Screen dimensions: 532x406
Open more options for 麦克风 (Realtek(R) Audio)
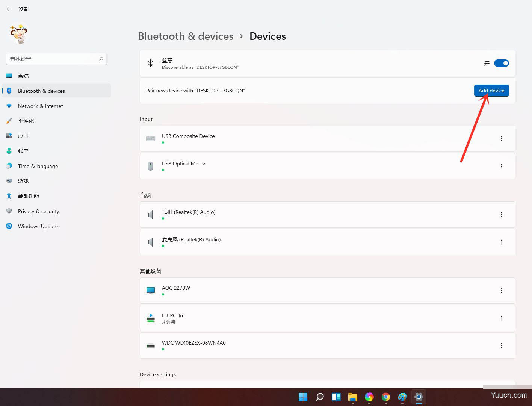pyautogui.click(x=501, y=242)
